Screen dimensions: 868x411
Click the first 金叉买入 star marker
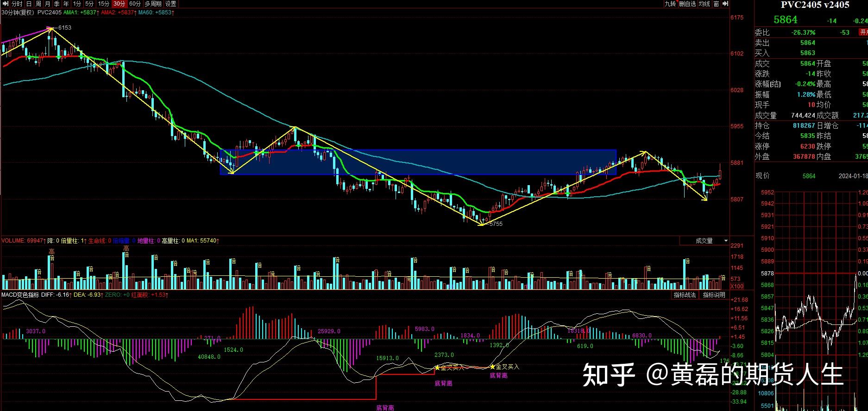pyautogui.click(x=437, y=367)
